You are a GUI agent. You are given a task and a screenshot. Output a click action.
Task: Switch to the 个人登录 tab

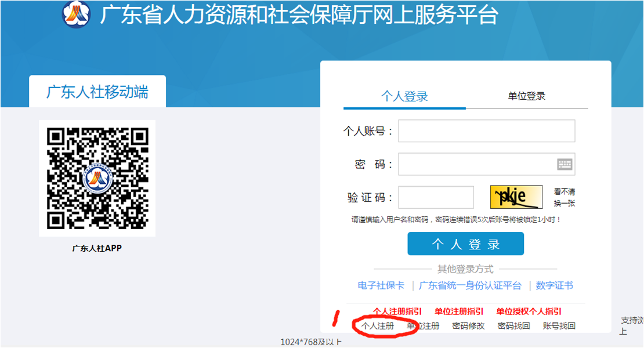click(404, 96)
